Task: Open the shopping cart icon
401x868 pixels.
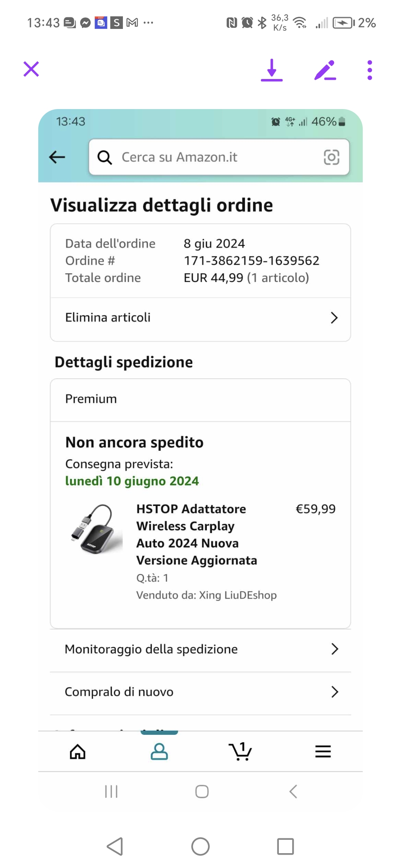Action: (x=241, y=752)
